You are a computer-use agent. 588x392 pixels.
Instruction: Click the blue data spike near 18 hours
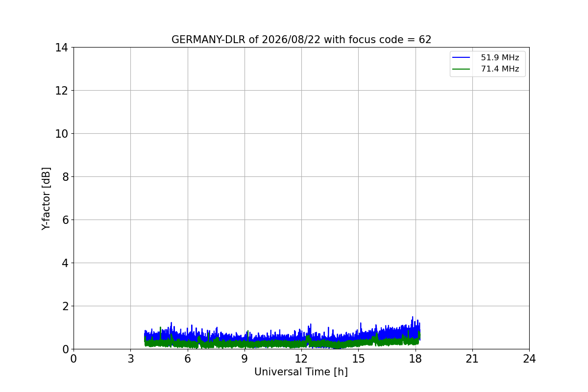(413, 321)
